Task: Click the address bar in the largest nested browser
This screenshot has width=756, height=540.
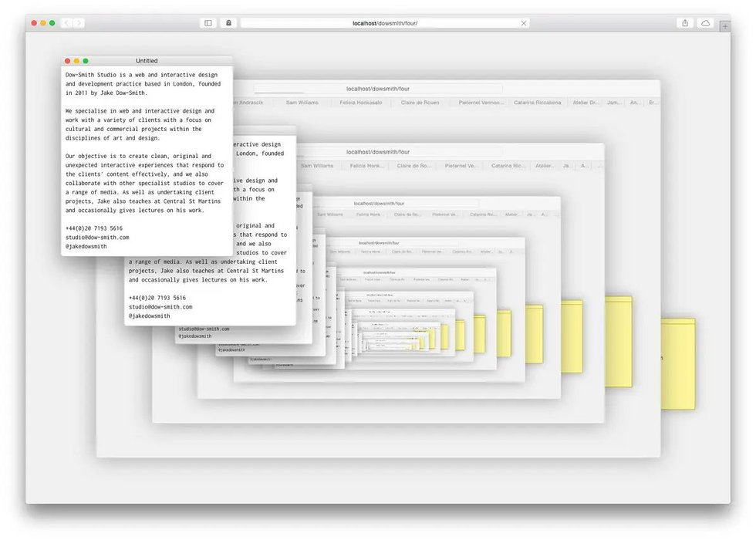Action: tap(378, 89)
